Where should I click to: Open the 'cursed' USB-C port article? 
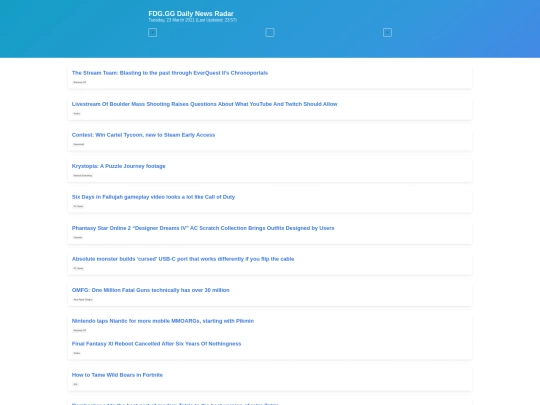point(183,259)
